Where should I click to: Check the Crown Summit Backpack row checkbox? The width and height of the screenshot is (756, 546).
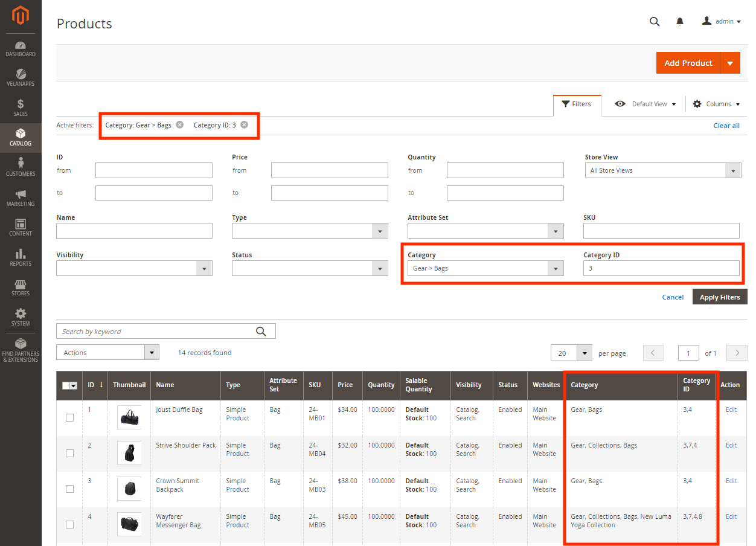pyautogui.click(x=69, y=489)
